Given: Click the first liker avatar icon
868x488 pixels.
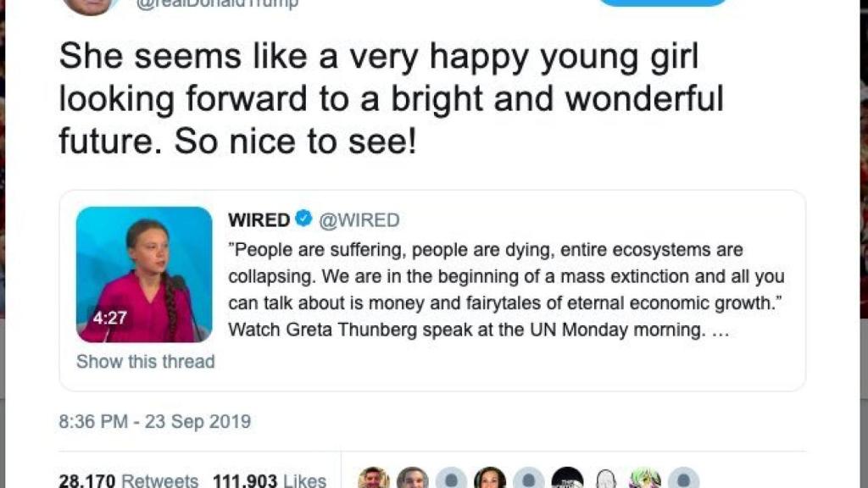Looking at the screenshot, I should tap(373, 480).
